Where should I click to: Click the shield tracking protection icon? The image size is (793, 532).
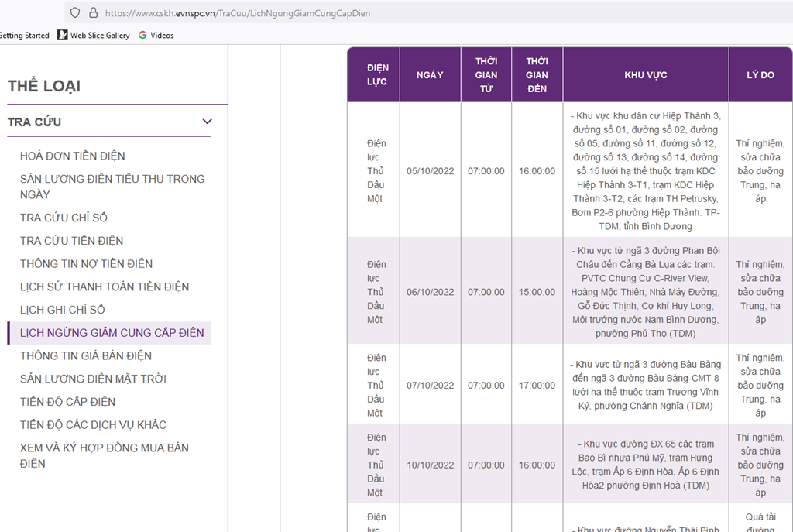click(x=75, y=12)
